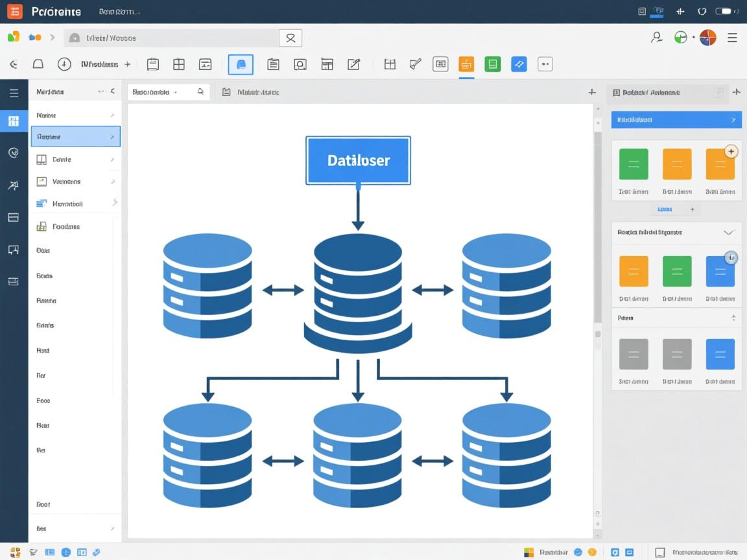Select the highlighted item in the left panel
This screenshot has width=747, height=560.
point(75,137)
